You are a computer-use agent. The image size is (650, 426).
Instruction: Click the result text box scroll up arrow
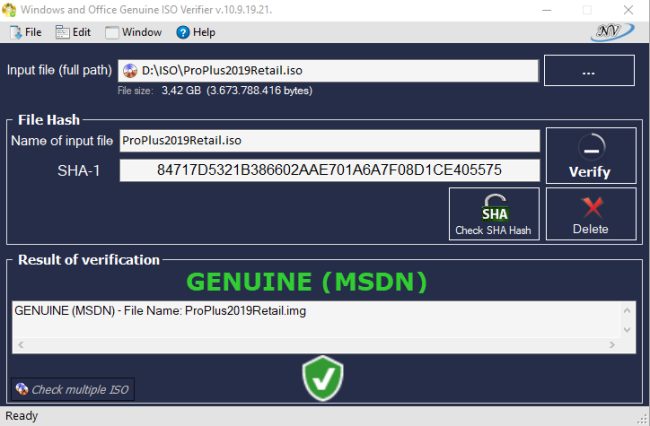[627, 310]
